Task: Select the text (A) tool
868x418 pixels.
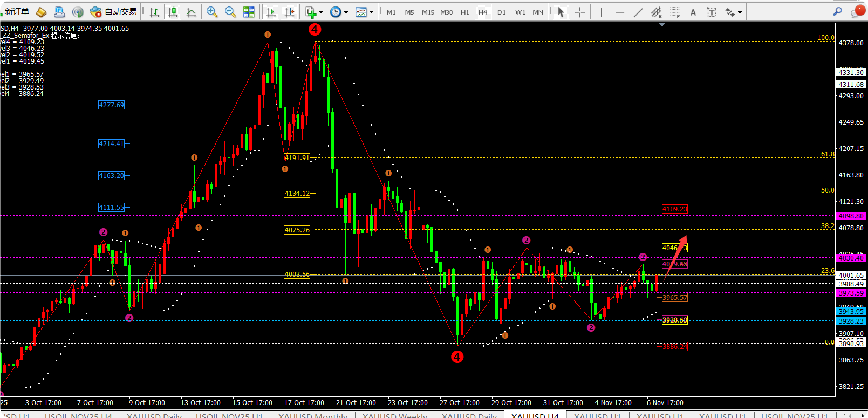Action: (x=693, y=12)
